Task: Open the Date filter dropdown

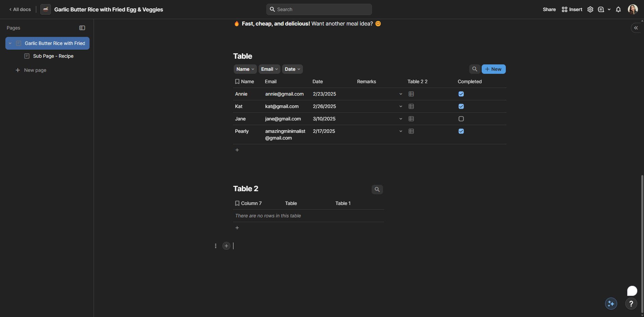Action: pos(292,69)
